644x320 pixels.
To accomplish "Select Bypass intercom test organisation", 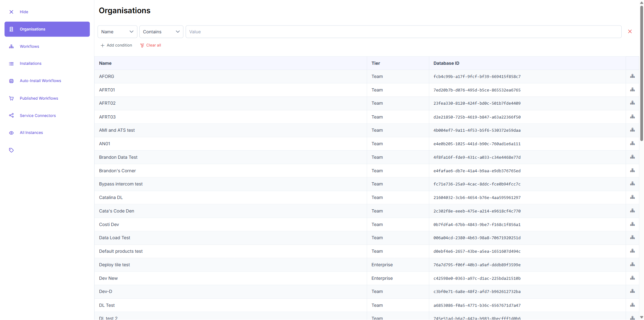I will [121, 184].
